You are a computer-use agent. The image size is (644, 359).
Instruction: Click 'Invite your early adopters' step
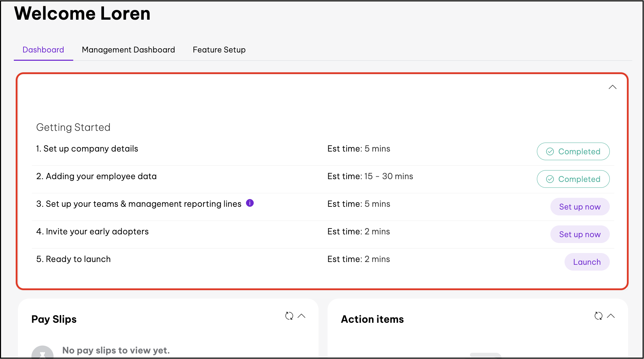pos(92,232)
